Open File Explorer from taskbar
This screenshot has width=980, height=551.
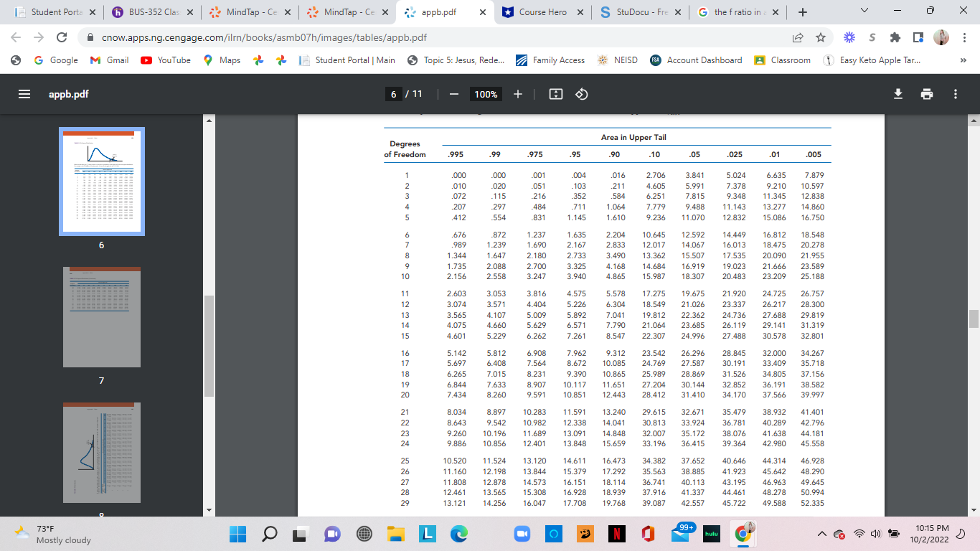coord(396,534)
